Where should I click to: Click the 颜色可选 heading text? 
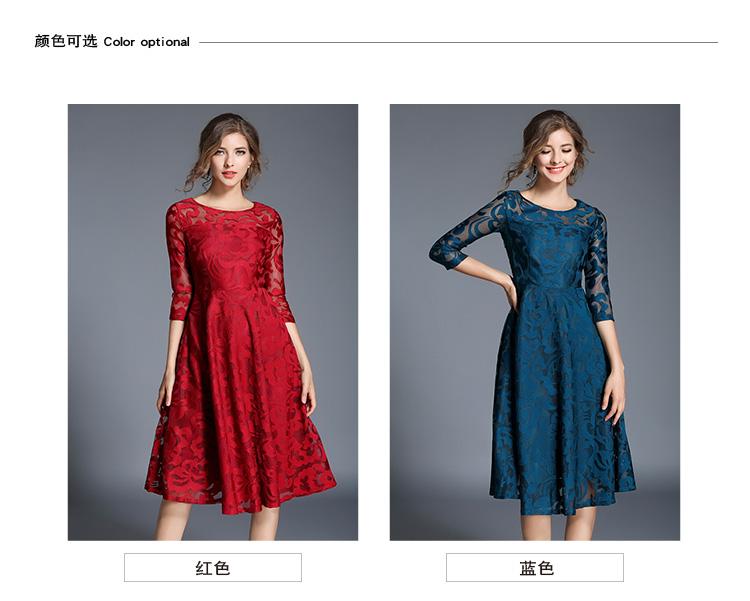66,42
